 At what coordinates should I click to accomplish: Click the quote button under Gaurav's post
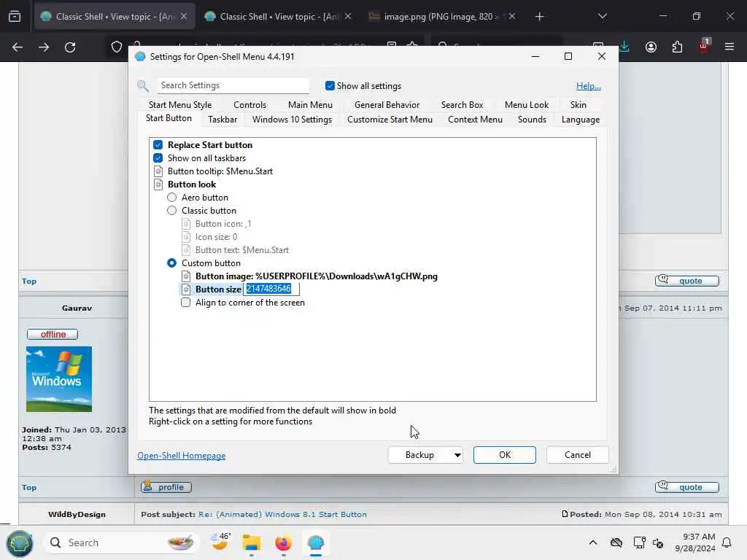point(687,486)
